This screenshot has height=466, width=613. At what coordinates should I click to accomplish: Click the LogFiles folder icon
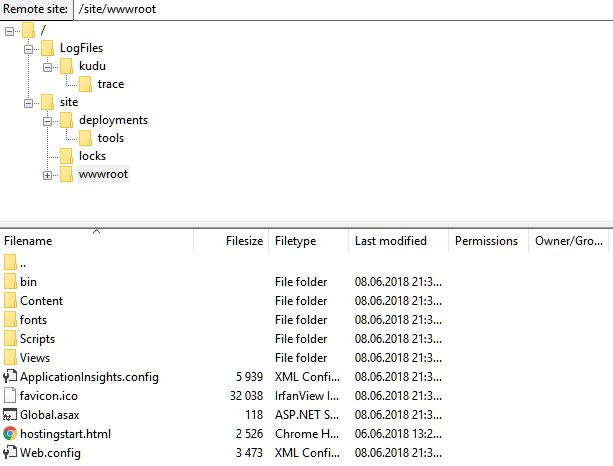coord(47,48)
